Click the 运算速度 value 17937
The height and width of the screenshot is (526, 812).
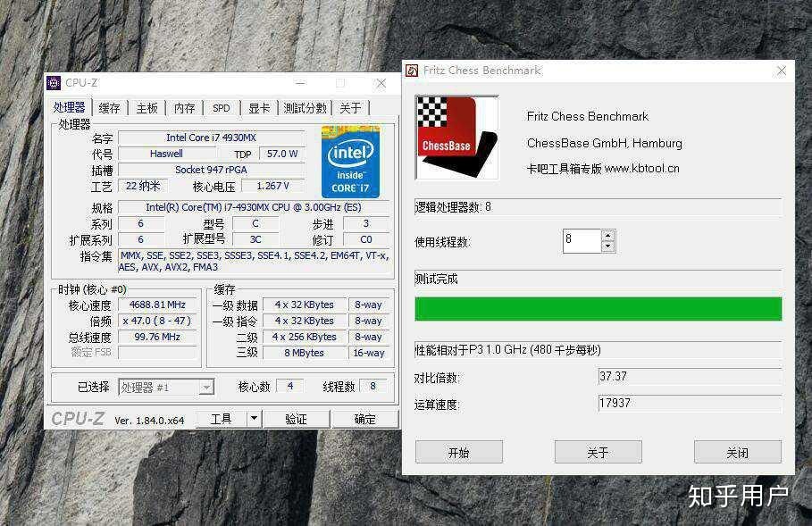tap(690, 403)
